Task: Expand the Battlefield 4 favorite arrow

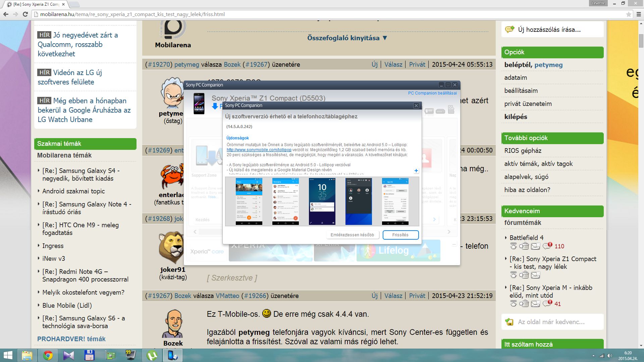Action: [506, 238]
